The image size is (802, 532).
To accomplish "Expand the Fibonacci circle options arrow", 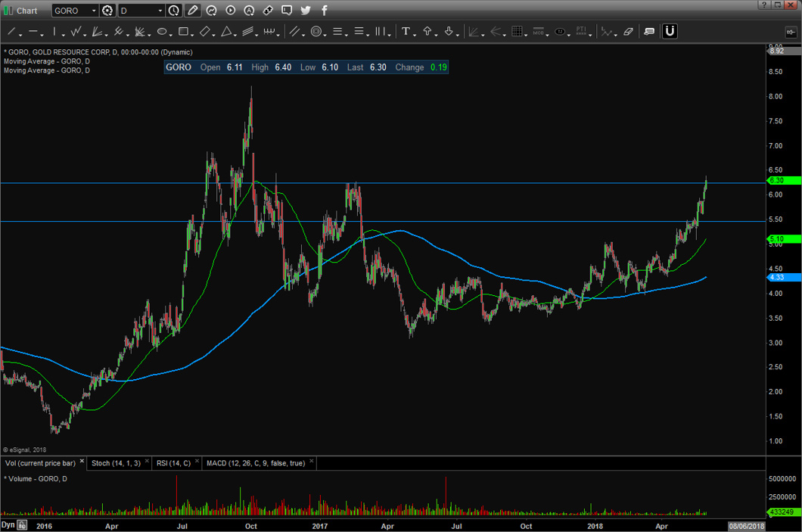I will point(325,35).
